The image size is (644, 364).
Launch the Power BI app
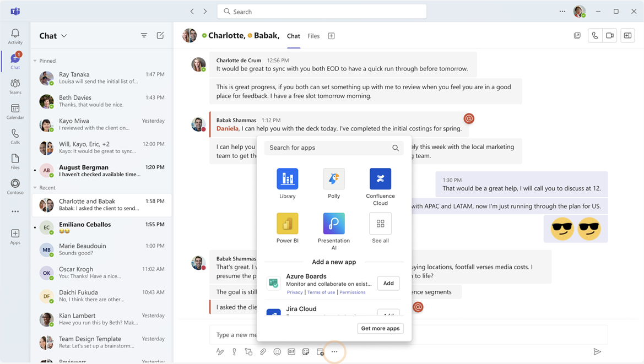coord(287,224)
